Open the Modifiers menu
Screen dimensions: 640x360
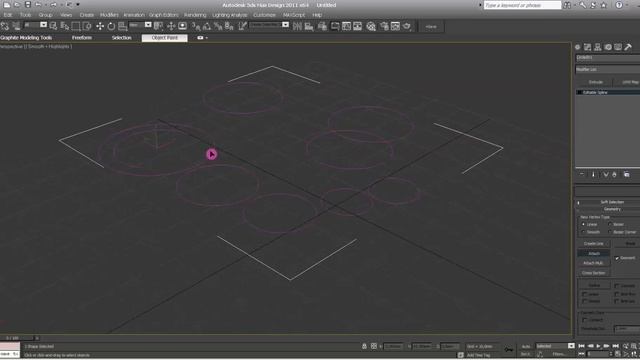point(109,15)
